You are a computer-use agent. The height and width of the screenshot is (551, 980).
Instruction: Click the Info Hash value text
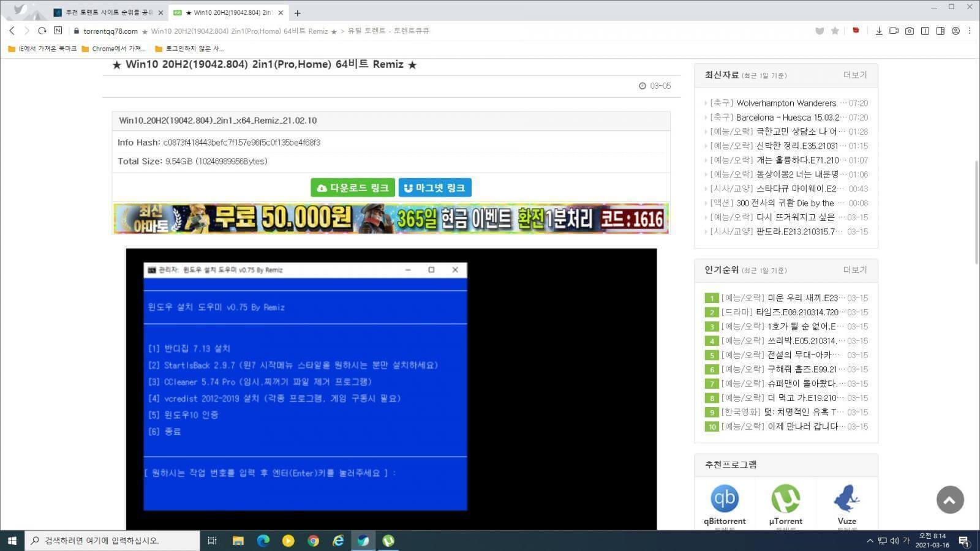(242, 143)
